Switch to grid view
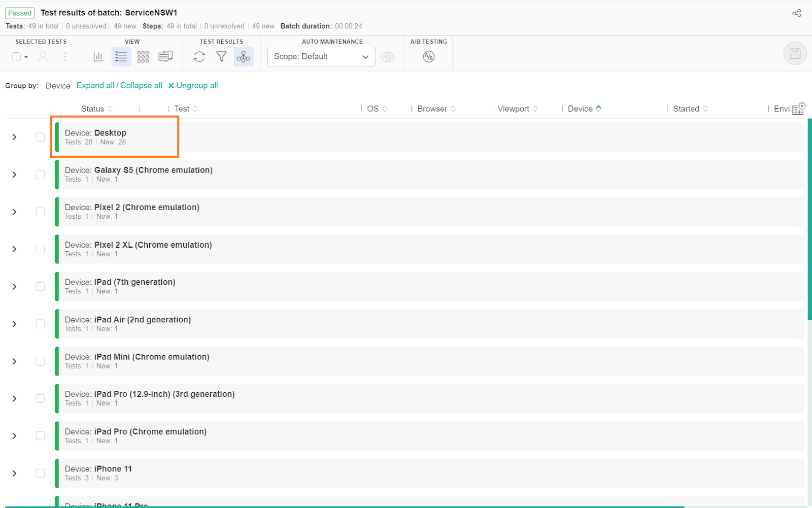Image resolution: width=812 pixels, height=508 pixels. point(143,56)
